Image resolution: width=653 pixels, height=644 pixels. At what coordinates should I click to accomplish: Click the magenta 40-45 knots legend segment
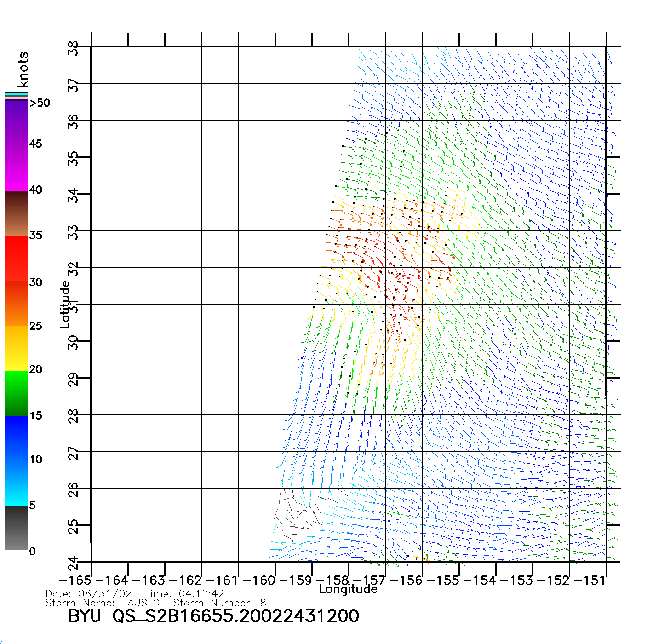coord(16,168)
